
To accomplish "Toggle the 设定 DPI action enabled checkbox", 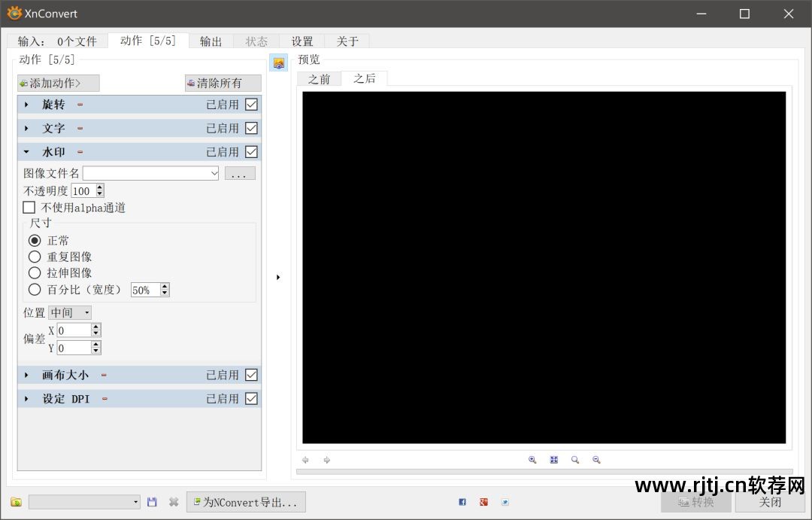I will 251,399.
